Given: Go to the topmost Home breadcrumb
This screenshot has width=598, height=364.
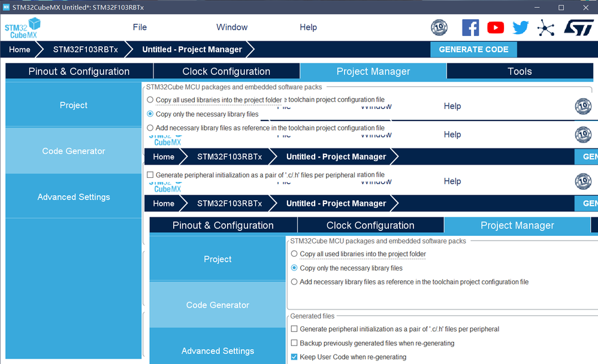Looking at the screenshot, I should (19, 50).
